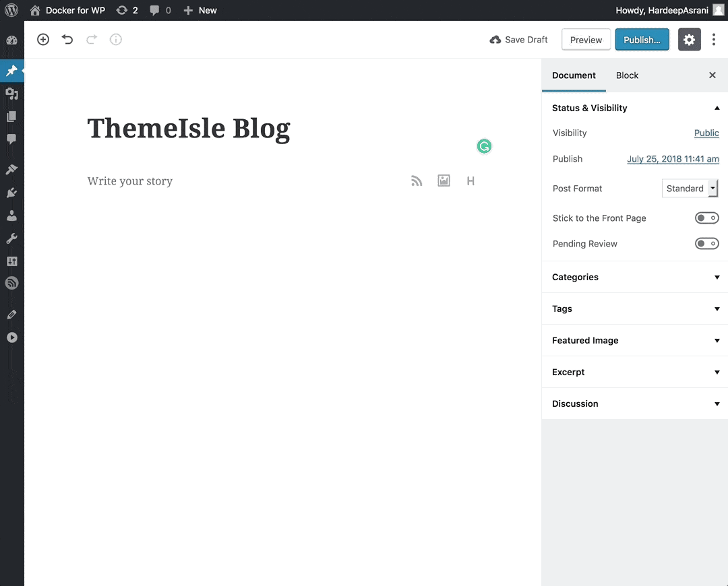Add a Heading block using the H icon
Image resolution: width=728 pixels, height=586 pixels.
(x=471, y=181)
